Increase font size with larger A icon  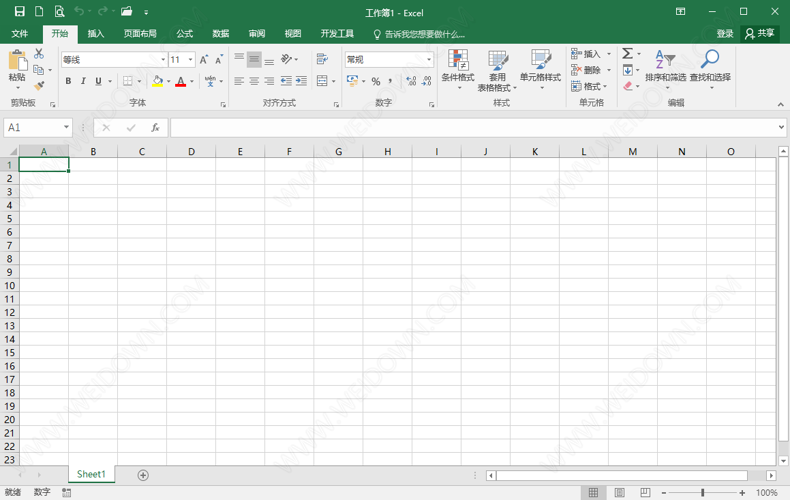204,60
